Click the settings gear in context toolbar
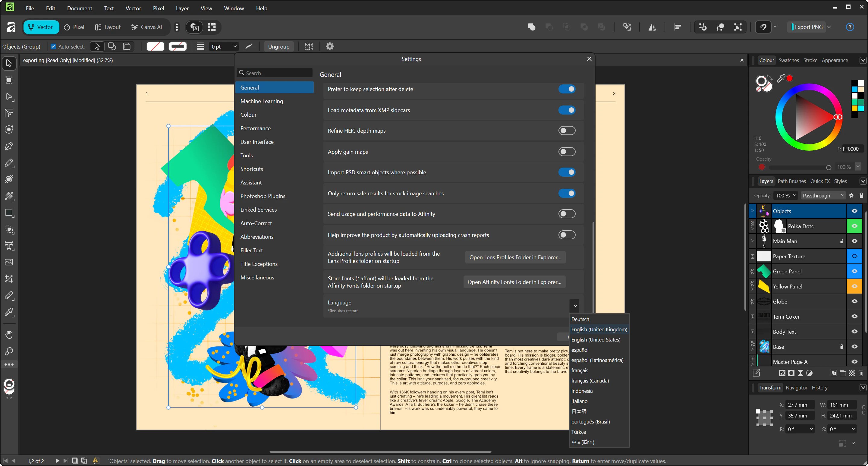Image resolution: width=868 pixels, height=466 pixels. point(329,46)
